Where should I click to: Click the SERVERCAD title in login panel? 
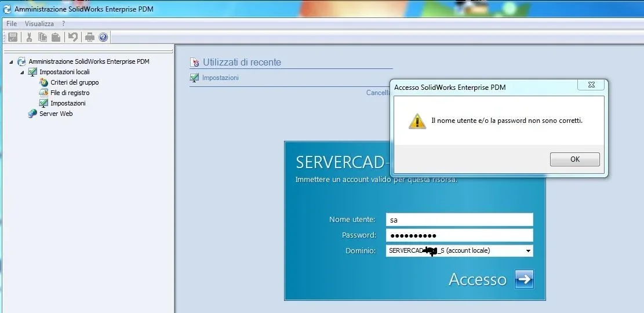(x=343, y=162)
